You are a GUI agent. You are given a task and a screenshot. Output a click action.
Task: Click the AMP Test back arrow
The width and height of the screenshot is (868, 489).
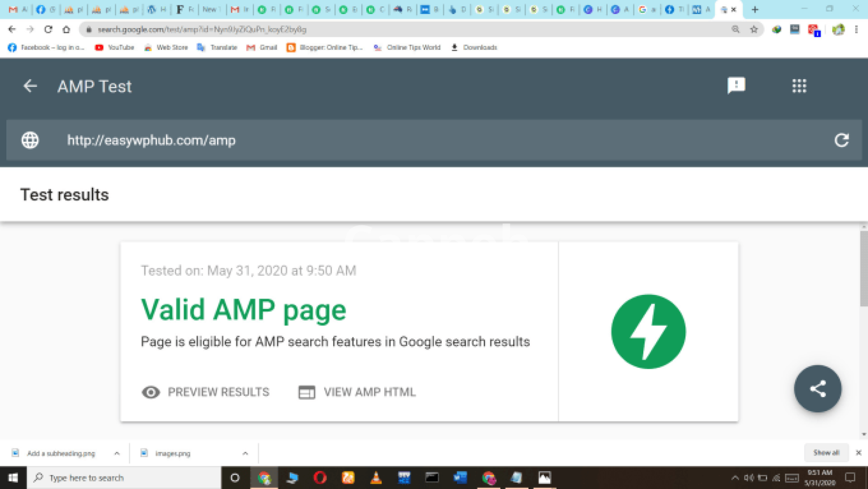30,86
